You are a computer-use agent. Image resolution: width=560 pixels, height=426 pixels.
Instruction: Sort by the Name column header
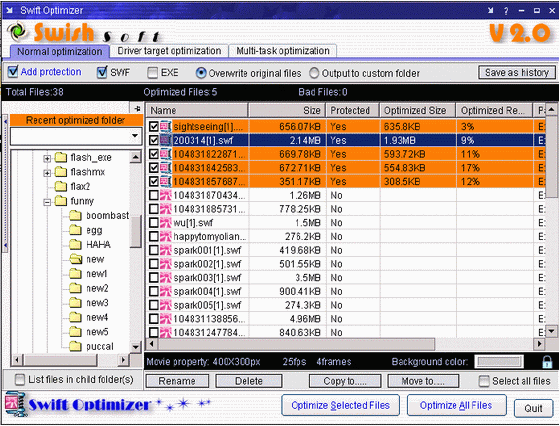tap(197, 110)
